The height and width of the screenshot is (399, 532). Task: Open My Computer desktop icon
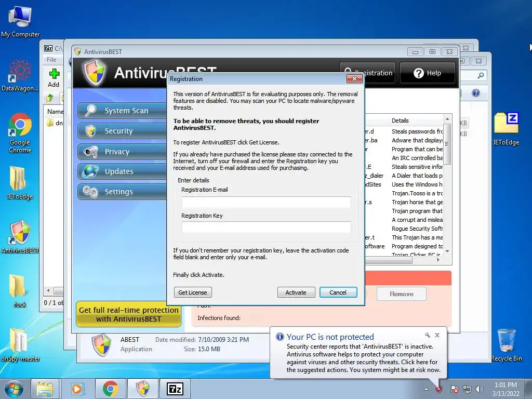coord(20,21)
